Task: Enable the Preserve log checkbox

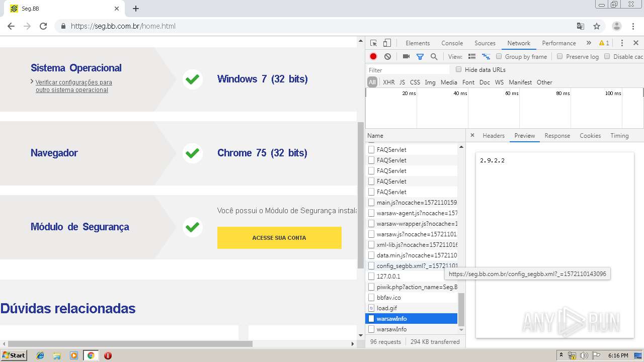Action: click(559, 56)
